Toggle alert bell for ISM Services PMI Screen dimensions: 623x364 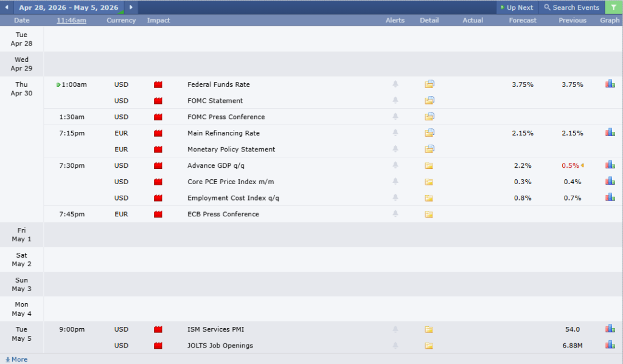pos(395,329)
